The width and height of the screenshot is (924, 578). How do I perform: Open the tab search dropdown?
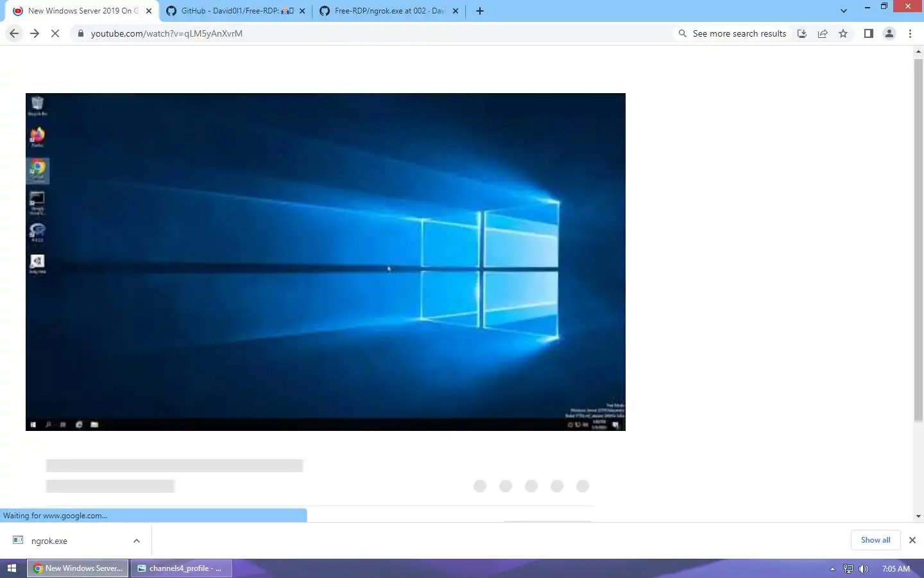click(x=844, y=11)
